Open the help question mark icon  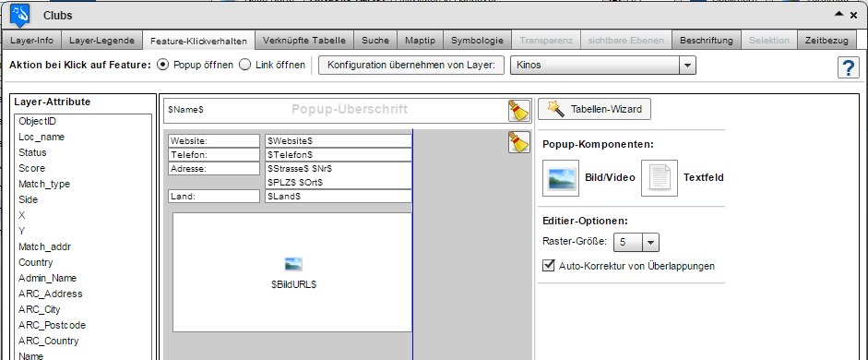coord(848,67)
